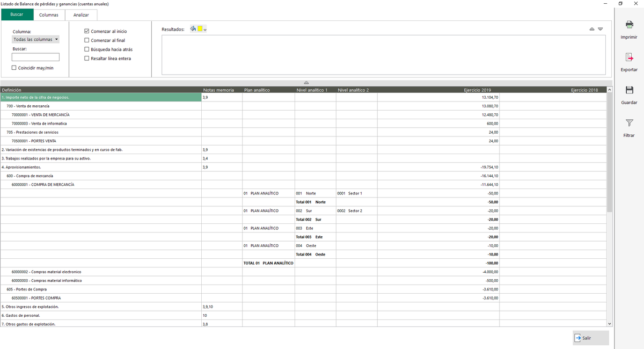Click cell 001 Norte
This screenshot has height=349, width=644.
point(316,193)
